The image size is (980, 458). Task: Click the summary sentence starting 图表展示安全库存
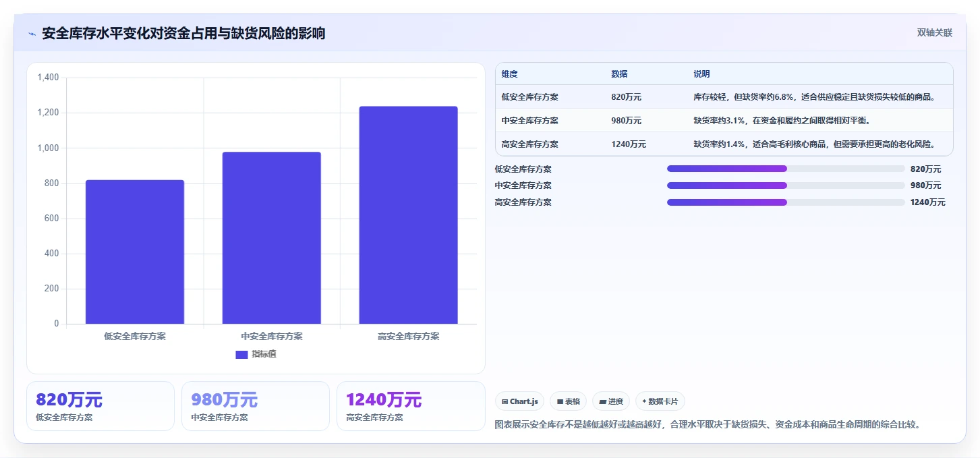708,425
